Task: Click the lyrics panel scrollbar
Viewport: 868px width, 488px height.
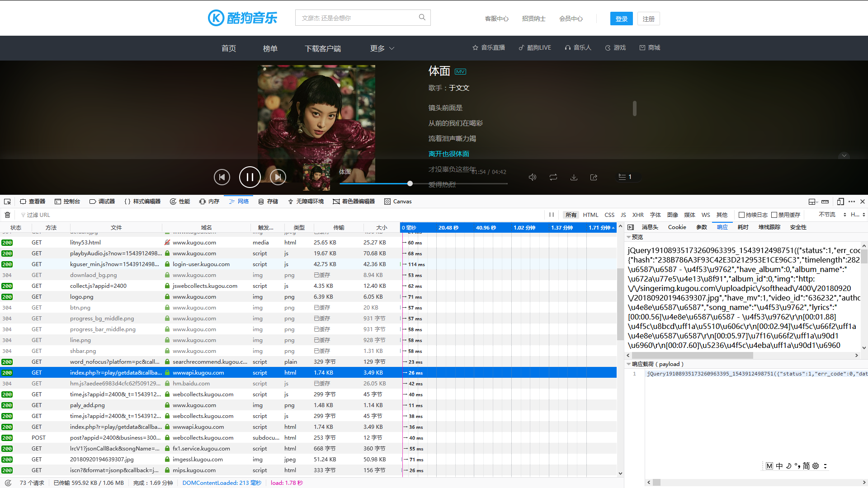Action: point(635,108)
